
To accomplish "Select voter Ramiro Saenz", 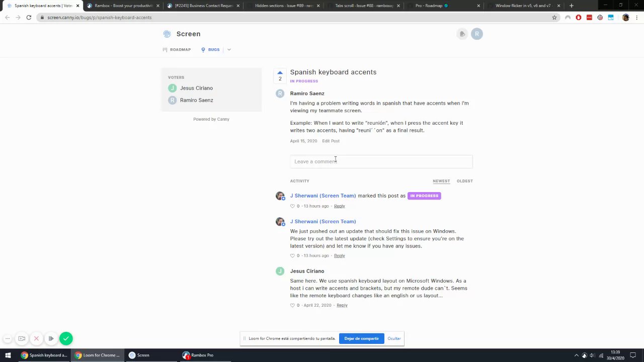I will [196, 100].
